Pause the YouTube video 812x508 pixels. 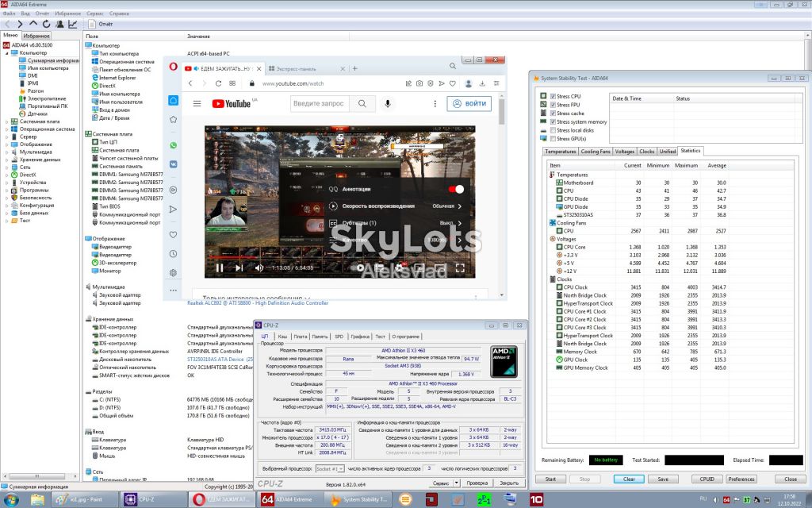220,268
